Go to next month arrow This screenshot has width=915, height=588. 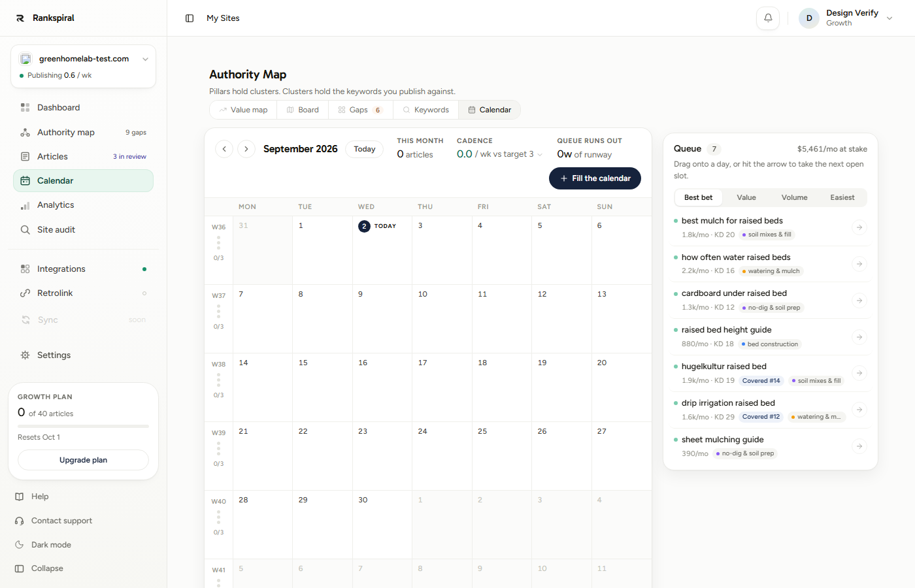tap(246, 149)
